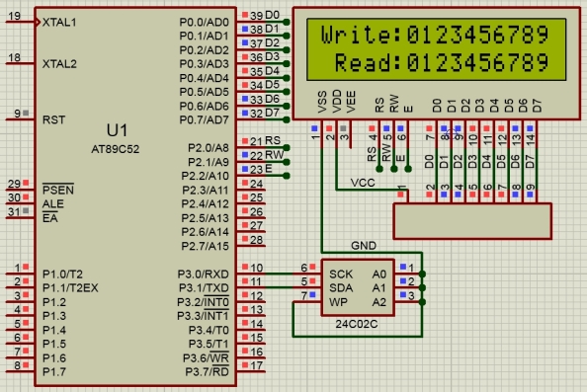Click the RST pin 9 state indicator
The image size is (587, 392).
(26, 113)
